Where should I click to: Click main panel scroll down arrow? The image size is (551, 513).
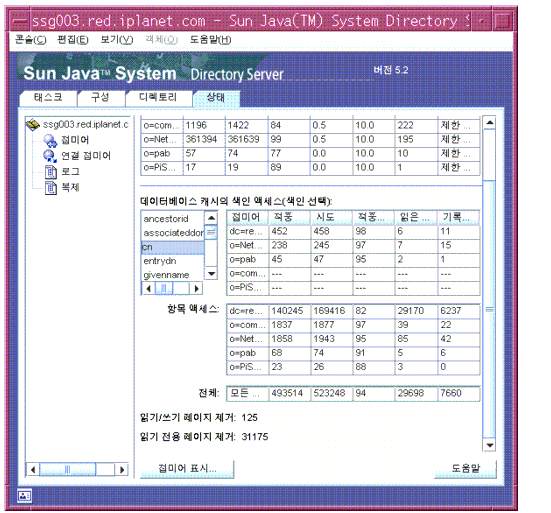489,445
